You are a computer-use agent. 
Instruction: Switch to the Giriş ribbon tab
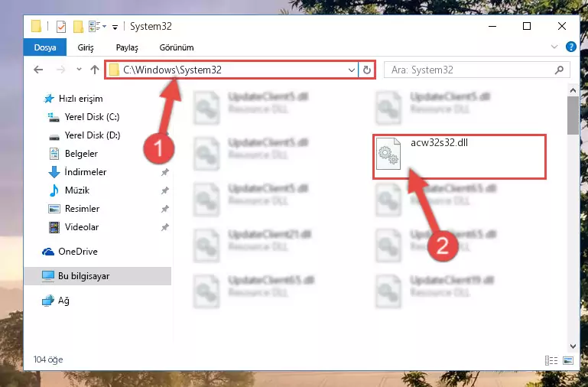point(86,47)
